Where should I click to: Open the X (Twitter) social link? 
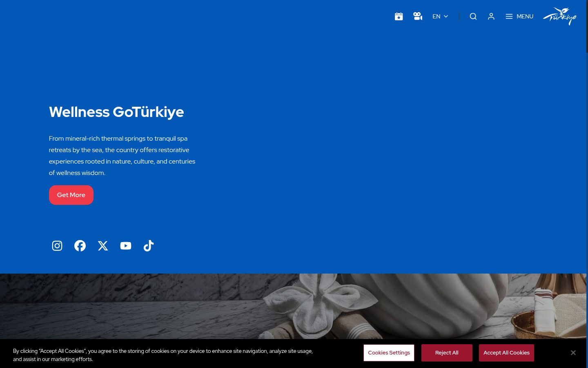pos(103,246)
